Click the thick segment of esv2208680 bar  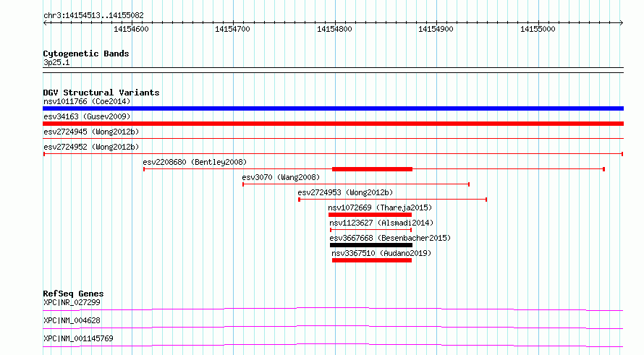point(372,169)
